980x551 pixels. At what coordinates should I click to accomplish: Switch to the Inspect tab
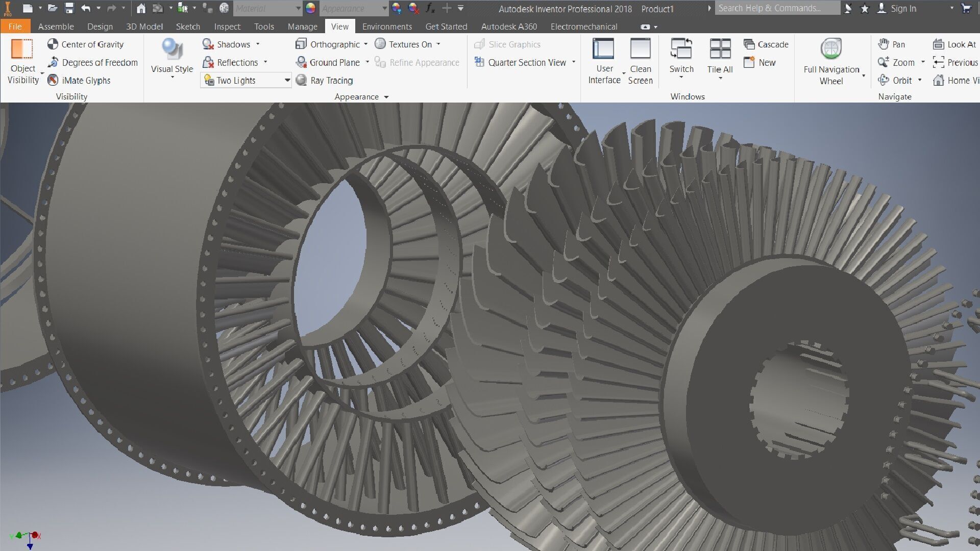pos(227,27)
